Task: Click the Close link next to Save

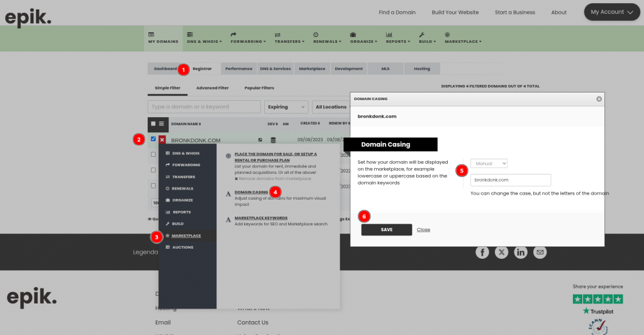Action: click(x=423, y=230)
